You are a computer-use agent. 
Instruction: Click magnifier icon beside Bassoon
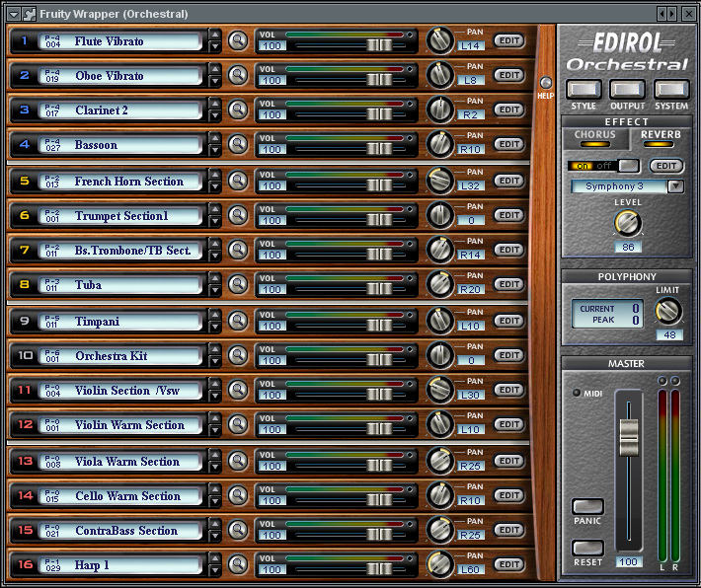(x=238, y=144)
